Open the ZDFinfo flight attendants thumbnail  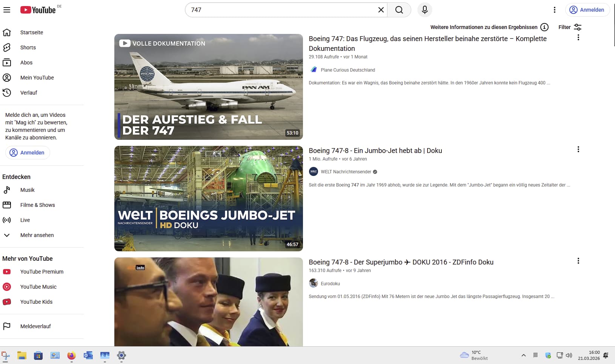[x=209, y=302]
